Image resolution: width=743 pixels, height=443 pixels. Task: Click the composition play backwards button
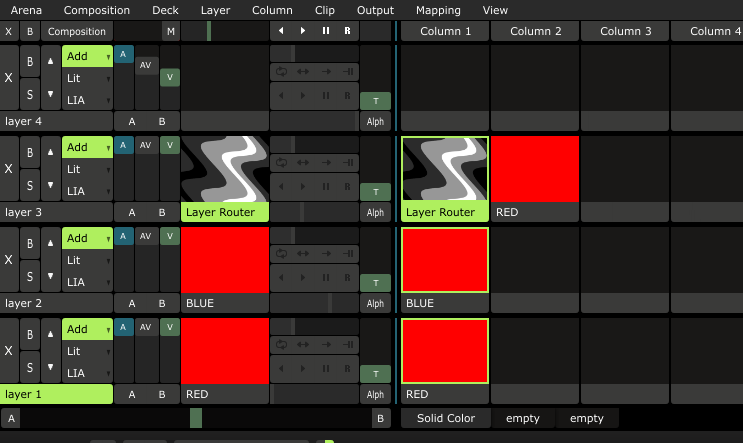281,31
